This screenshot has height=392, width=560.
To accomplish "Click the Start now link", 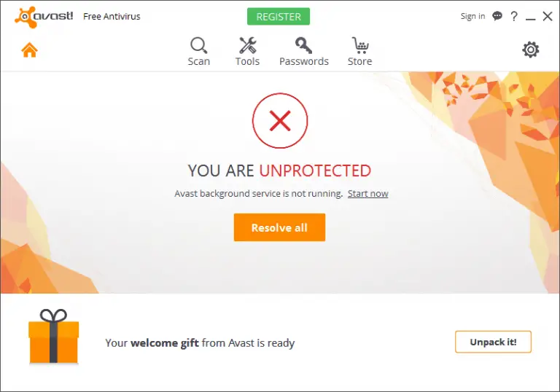I will 367,194.
